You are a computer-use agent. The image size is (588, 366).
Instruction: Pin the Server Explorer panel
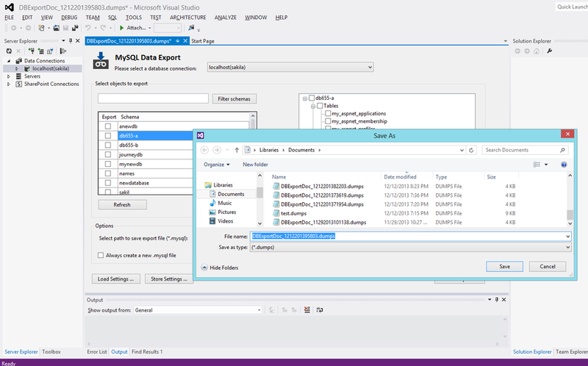71,41
